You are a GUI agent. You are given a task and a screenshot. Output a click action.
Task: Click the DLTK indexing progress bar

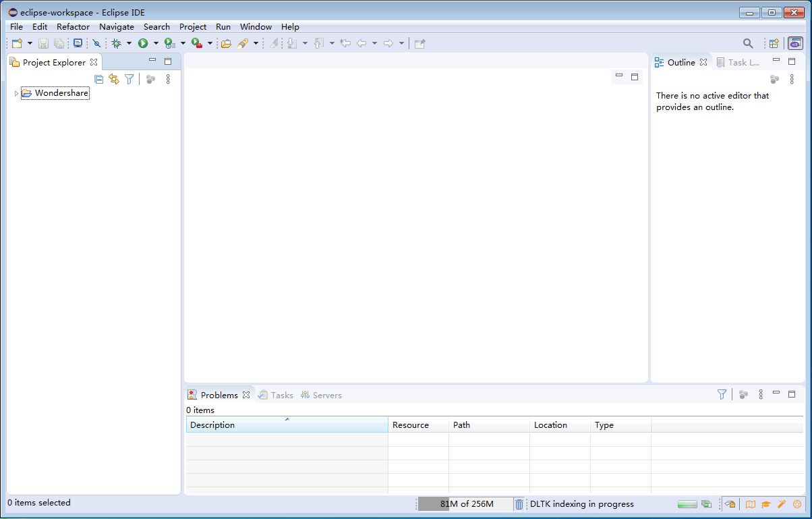point(687,504)
